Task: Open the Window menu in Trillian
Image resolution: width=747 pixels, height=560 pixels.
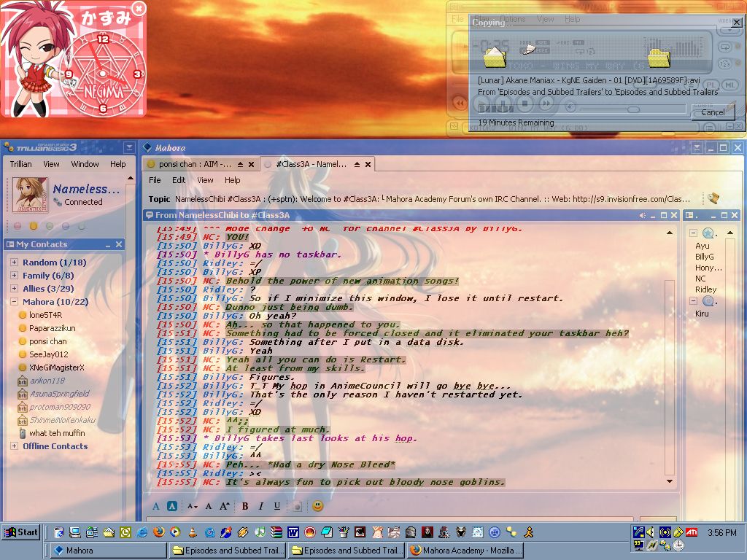Action: 85,164
